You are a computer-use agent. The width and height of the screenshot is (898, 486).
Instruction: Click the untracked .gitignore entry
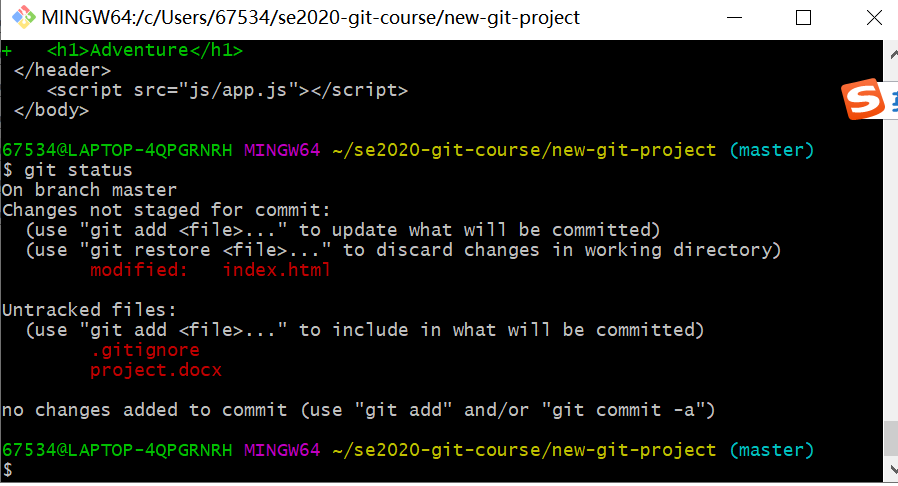[x=145, y=350]
